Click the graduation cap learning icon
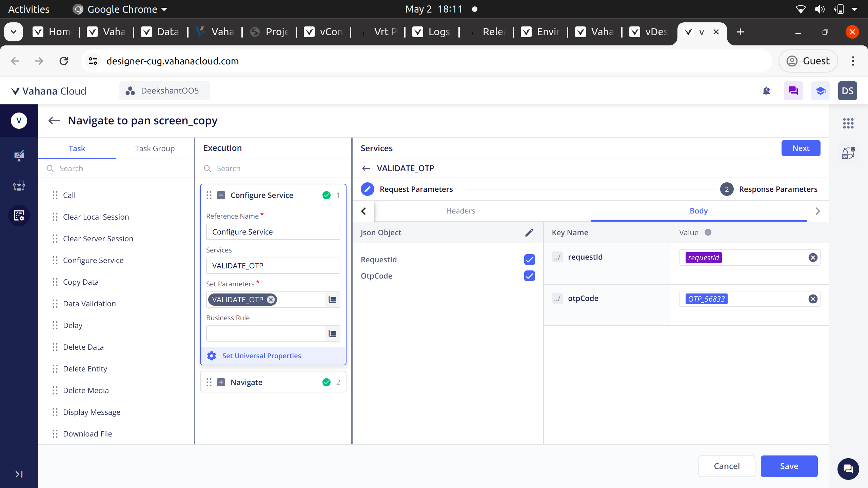Viewport: 868px width, 488px height. 820,91
